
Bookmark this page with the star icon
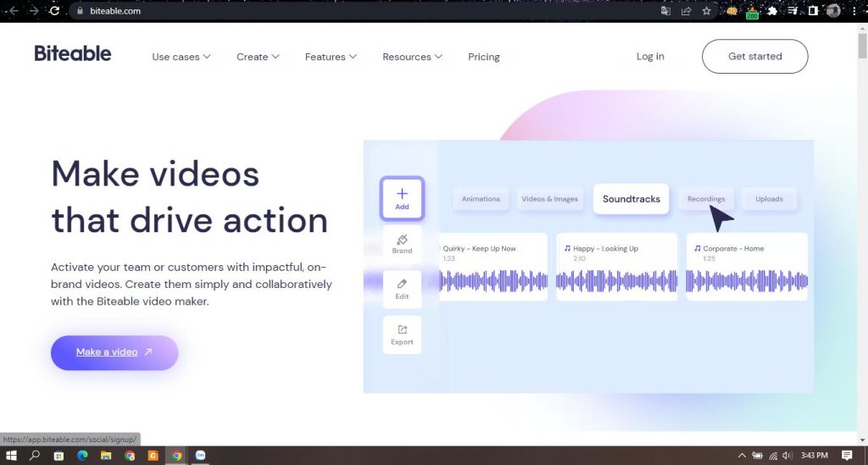[x=706, y=11]
